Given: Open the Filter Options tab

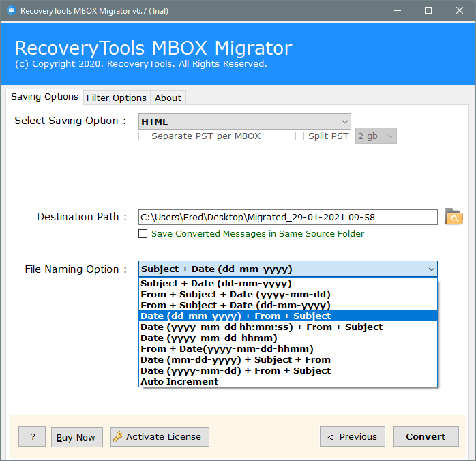Looking at the screenshot, I should [117, 98].
